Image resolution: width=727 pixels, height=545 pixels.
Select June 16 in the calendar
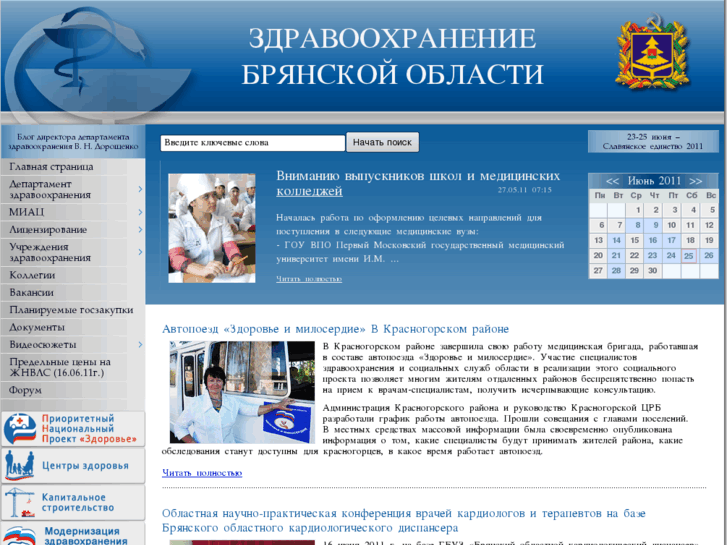pos(653,240)
